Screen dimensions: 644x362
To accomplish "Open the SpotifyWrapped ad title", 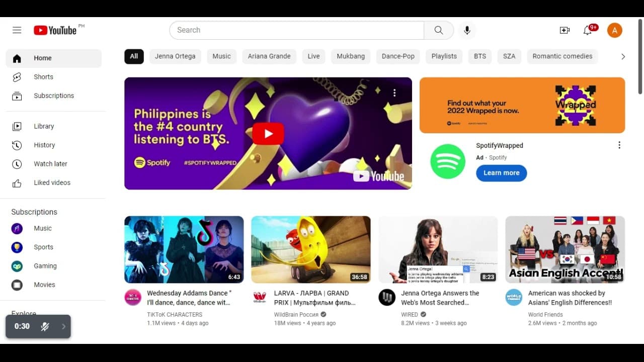I will pyautogui.click(x=500, y=145).
